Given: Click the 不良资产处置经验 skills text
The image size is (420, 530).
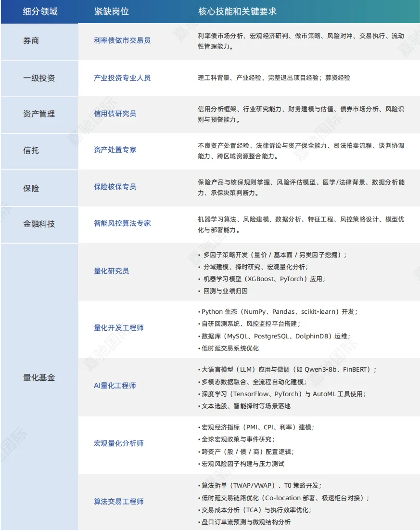Looking at the screenshot, I should (301, 151).
